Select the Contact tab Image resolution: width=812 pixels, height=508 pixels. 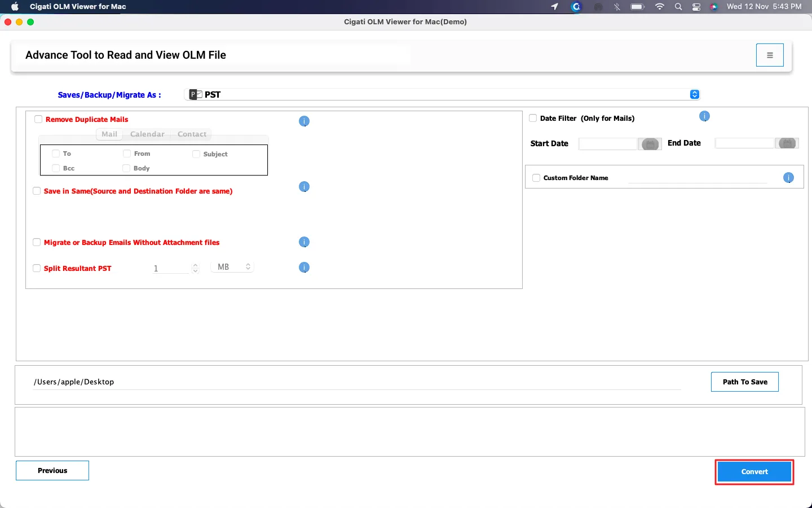(x=192, y=134)
